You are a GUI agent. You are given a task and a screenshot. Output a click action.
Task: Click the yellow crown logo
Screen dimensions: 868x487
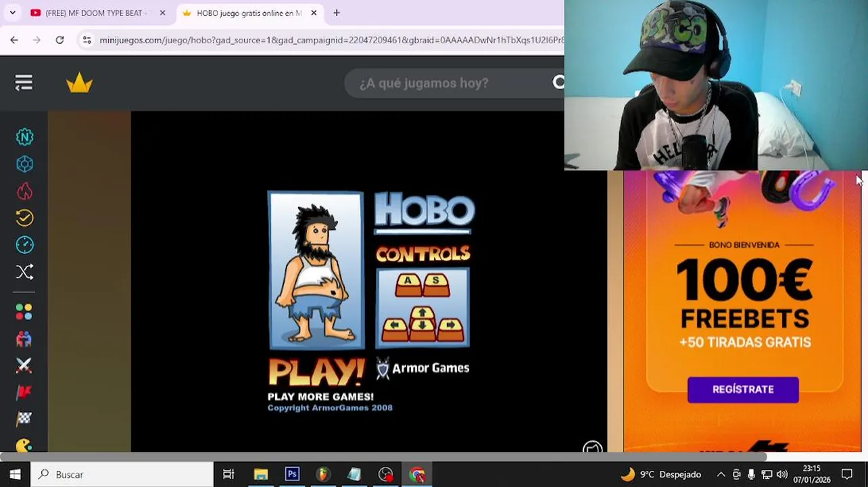(79, 83)
